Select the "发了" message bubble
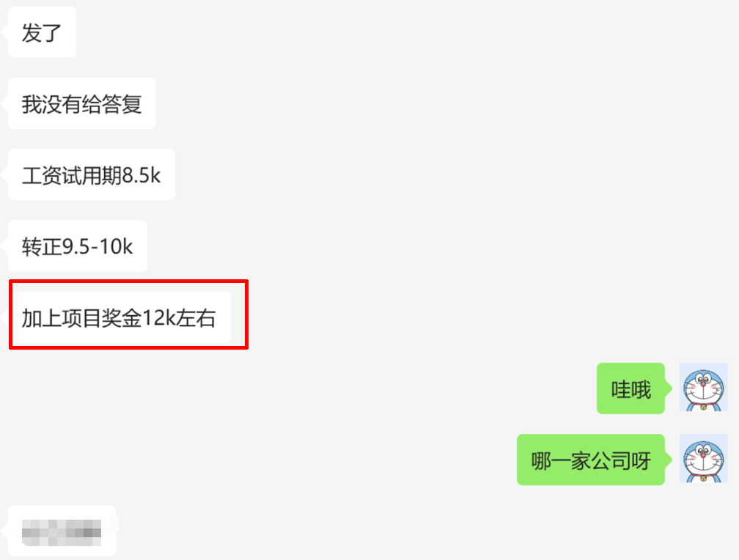This screenshot has width=739, height=560. (42, 33)
